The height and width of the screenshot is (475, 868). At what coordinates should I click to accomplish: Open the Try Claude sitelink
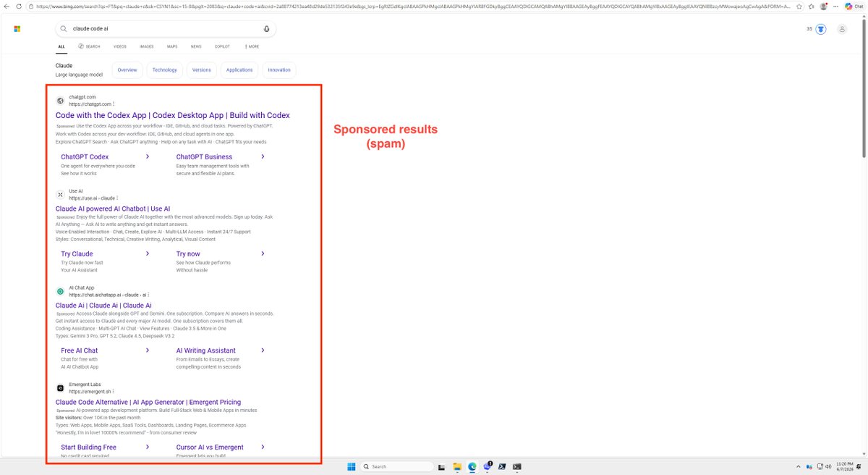(x=77, y=253)
